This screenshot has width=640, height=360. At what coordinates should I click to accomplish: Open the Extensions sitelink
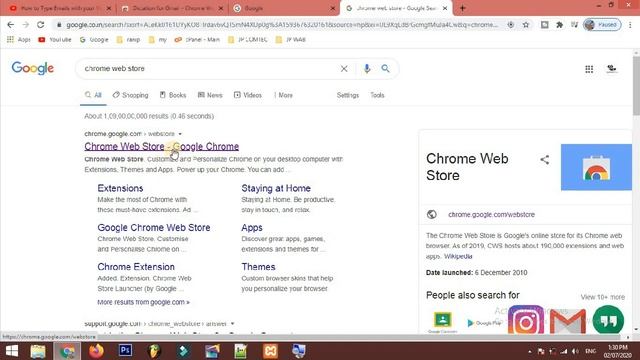[120, 188]
